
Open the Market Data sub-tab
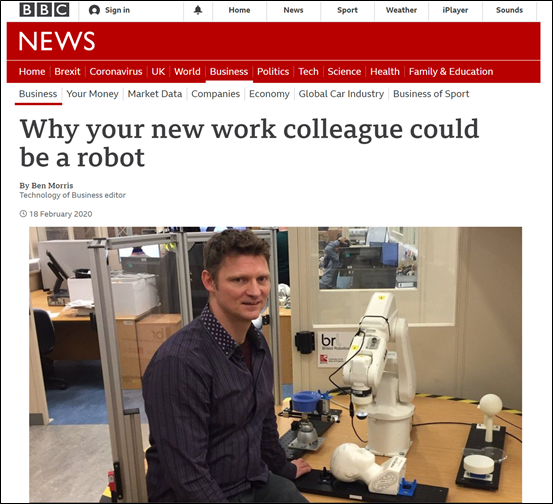(x=155, y=94)
